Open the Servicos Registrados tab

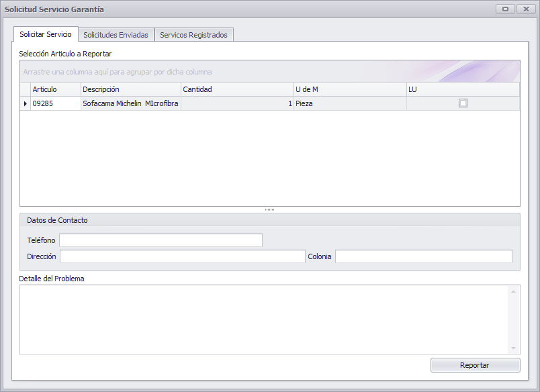(x=194, y=35)
